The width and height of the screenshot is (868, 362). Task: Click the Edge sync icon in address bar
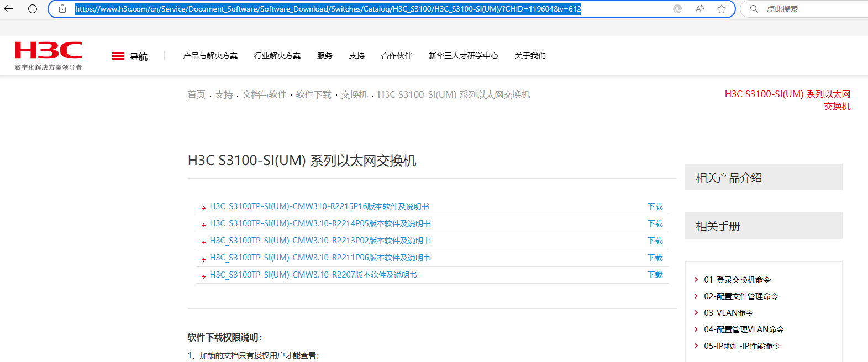click(677, 9)
